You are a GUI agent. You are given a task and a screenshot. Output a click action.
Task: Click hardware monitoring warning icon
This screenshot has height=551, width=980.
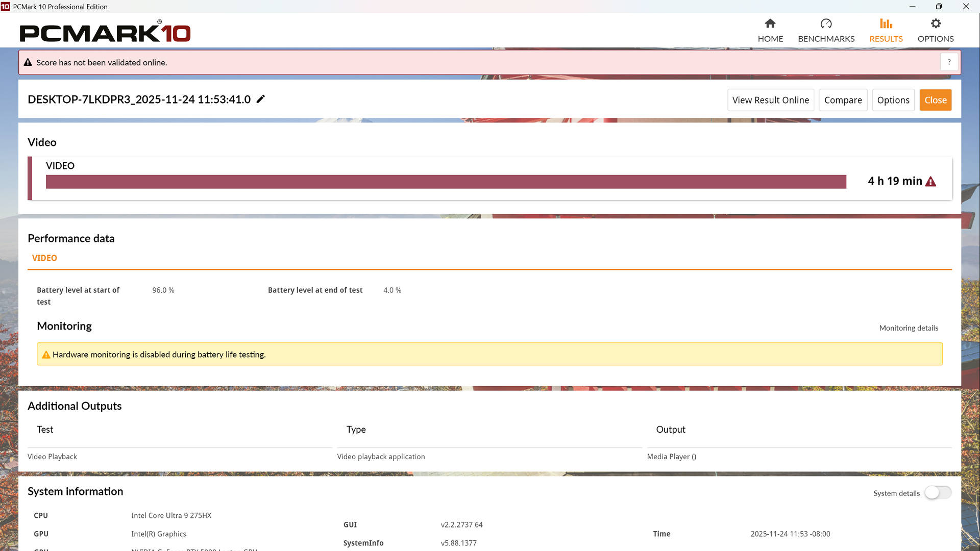coord(46,355)
